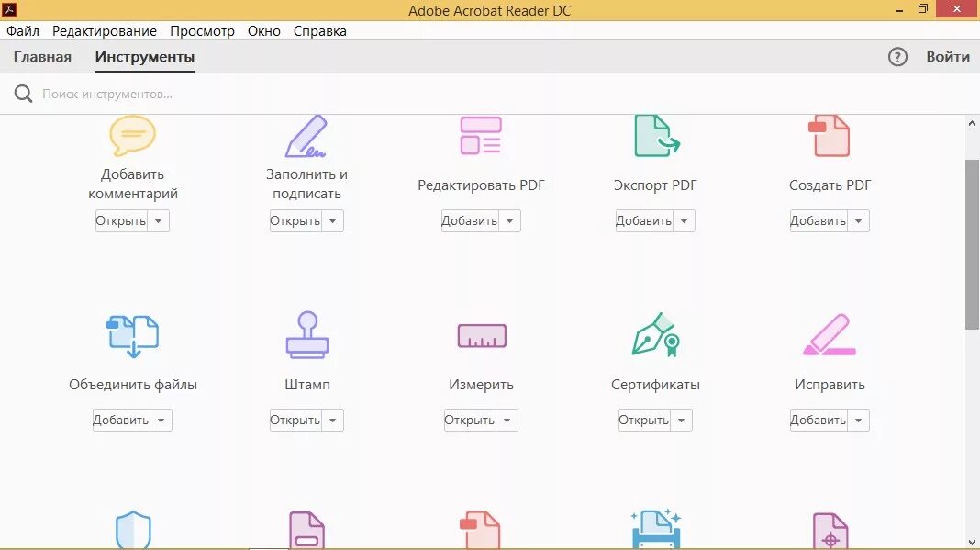Click the Certificates fountain pen icon

coord(655,335)
